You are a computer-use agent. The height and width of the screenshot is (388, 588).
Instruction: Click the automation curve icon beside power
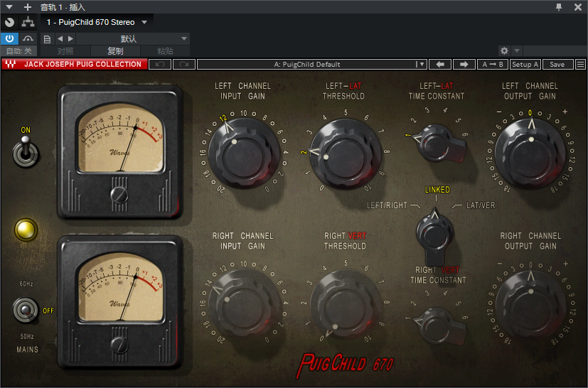click(x=28, y=38)
